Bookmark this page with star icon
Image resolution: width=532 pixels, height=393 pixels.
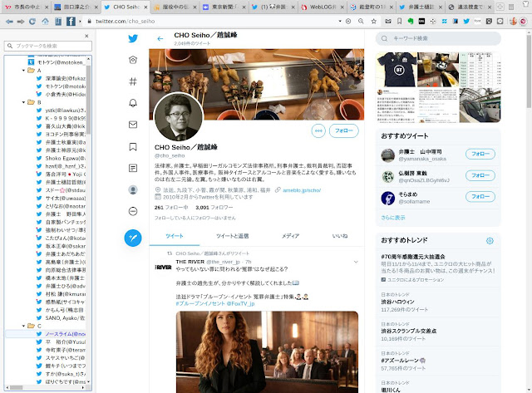click(x=373, y=22)
